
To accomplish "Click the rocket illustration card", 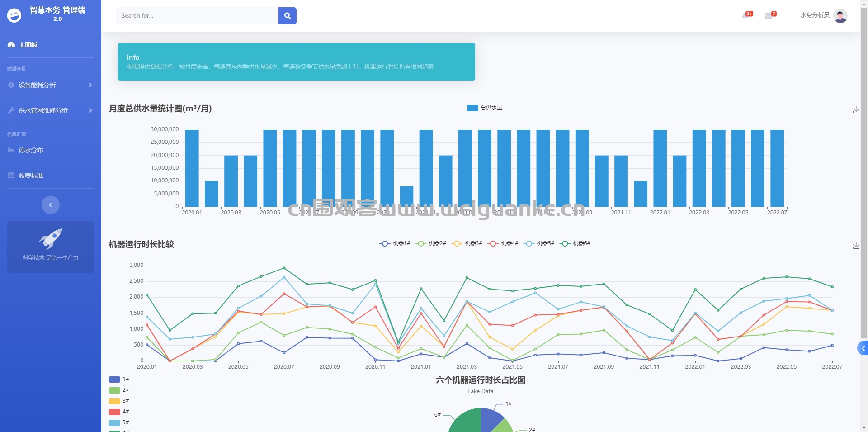I will pos(51,247).
